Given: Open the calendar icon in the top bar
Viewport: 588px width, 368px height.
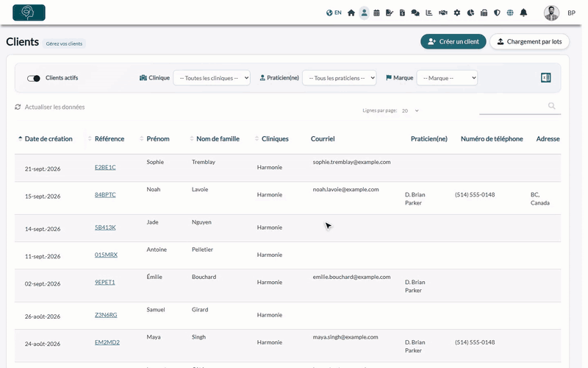Looking at the screenshot, I should (x=376, y=13).
